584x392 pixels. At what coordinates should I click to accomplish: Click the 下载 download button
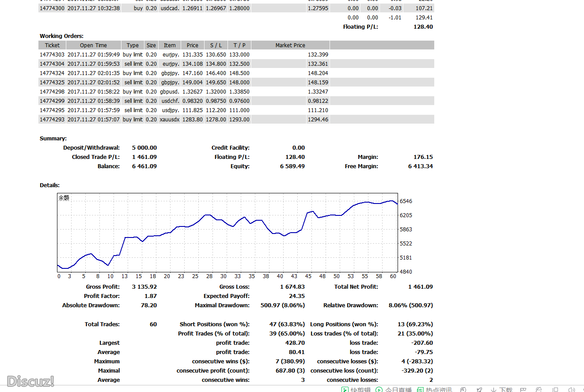(x=502, y=390)
